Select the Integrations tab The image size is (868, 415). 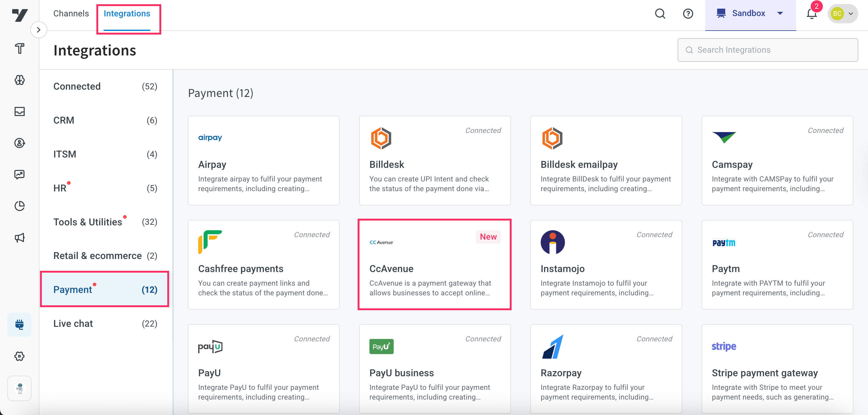click(127, 13)
